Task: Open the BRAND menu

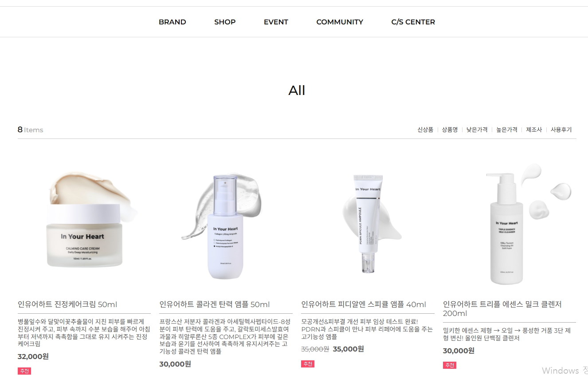Action: click(x=172, y=22)
